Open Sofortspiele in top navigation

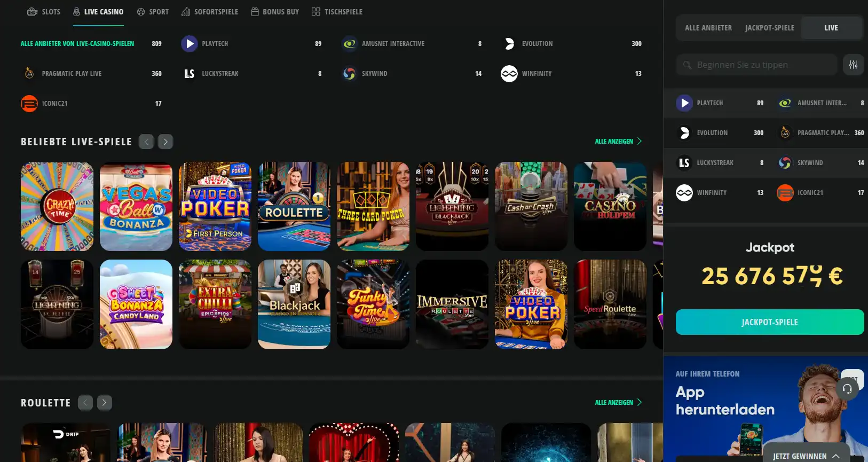(210, 12)
